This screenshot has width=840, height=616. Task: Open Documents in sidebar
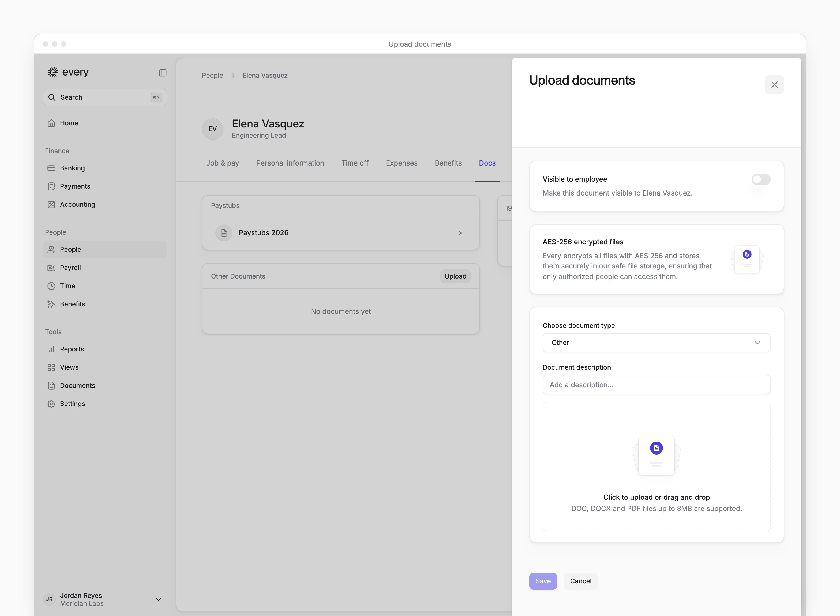[105, 386]
